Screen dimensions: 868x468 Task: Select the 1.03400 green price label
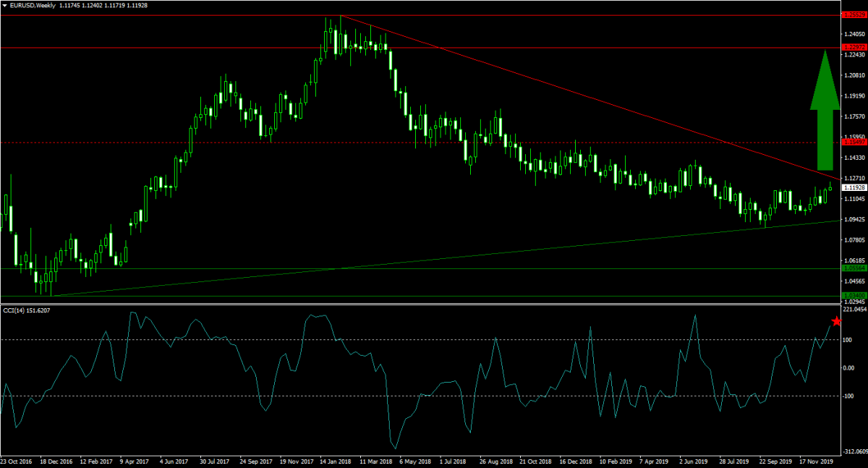click(x=854, y=295)
